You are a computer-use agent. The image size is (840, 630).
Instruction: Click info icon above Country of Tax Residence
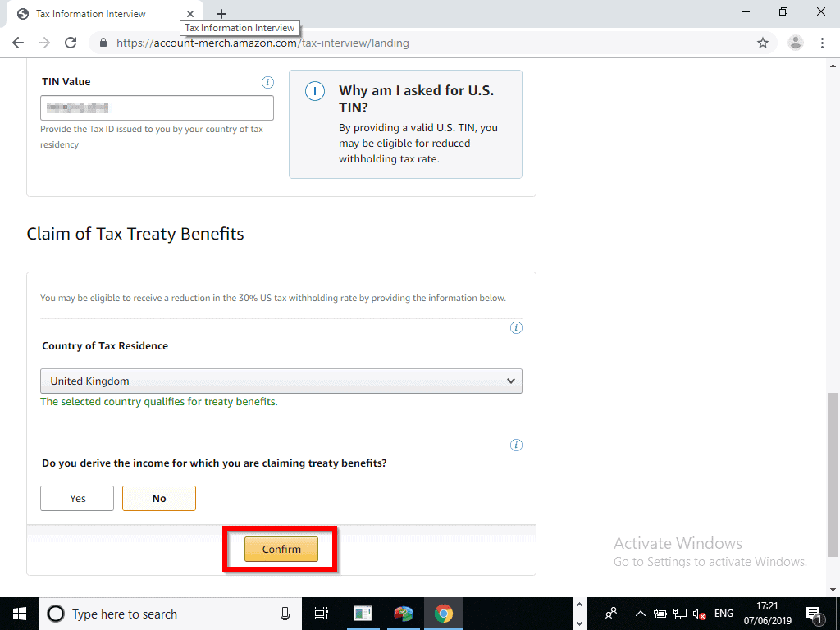(x=516, y=328)
